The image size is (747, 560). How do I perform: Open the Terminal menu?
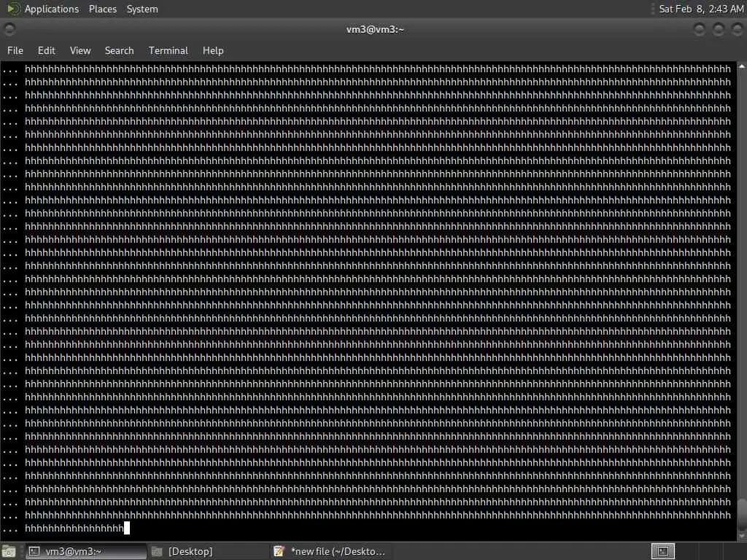(x=169, y=50)
